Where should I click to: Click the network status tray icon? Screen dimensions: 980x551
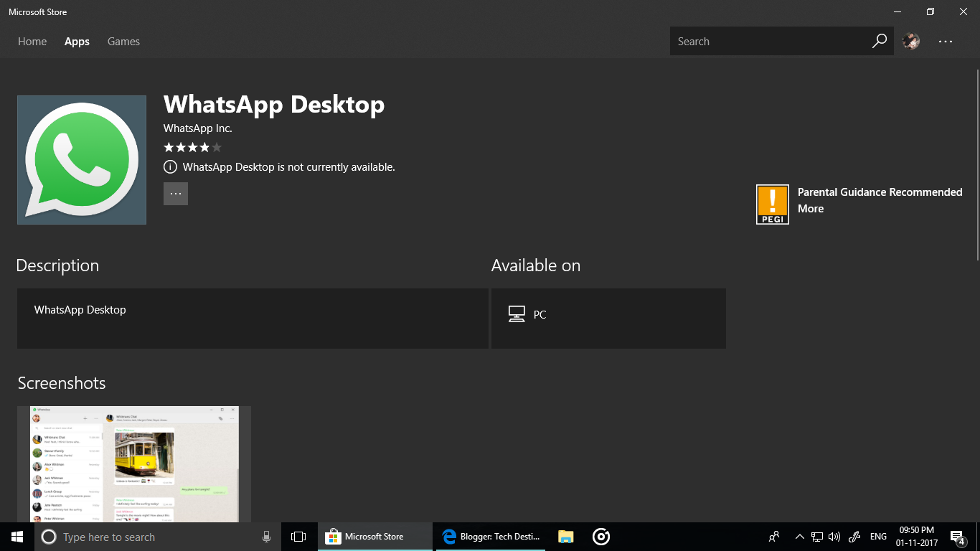(x=817, y=537)
